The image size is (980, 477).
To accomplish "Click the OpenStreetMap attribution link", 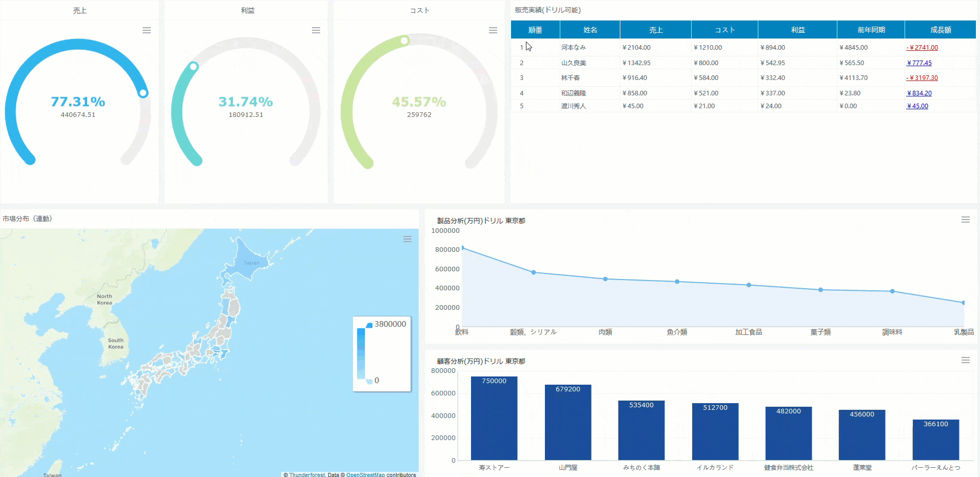I will (x=365, y=474).
